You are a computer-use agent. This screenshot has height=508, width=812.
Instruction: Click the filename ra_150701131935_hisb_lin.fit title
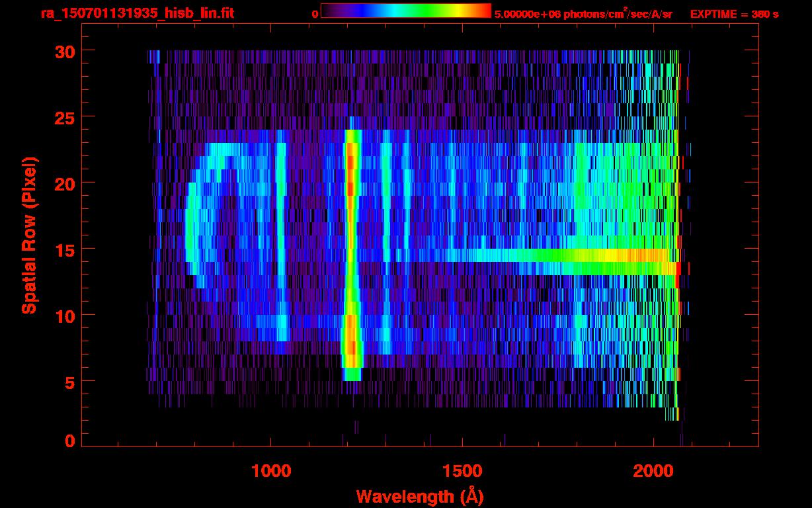137,13
